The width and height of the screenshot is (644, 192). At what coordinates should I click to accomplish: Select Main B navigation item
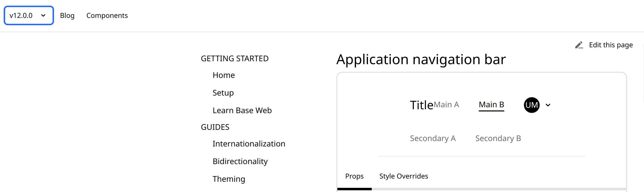coord(491,105)
